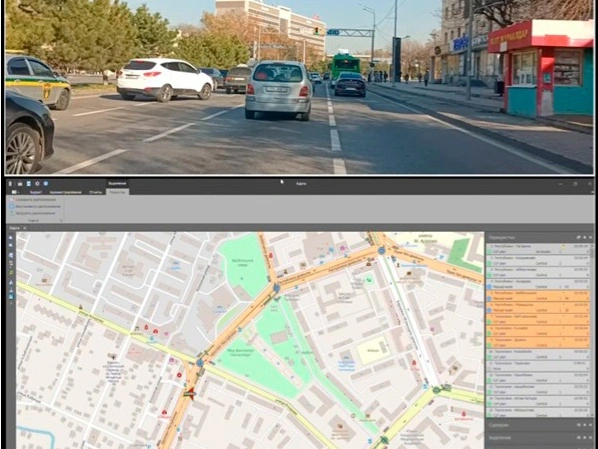Click the triangle-shaped tool in the map sidebar
Image resolution: width=598 pixels, height=449 pixels.
click(11, 282)
